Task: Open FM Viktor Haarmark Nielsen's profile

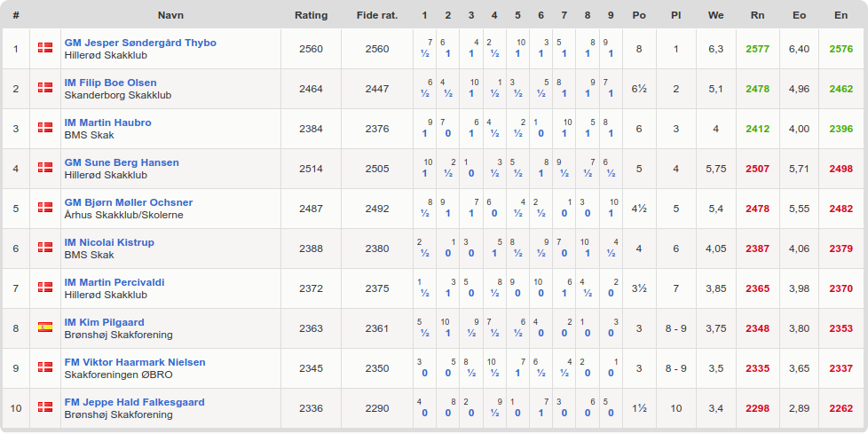Action: pyautogui.click(x=135, y=362)
